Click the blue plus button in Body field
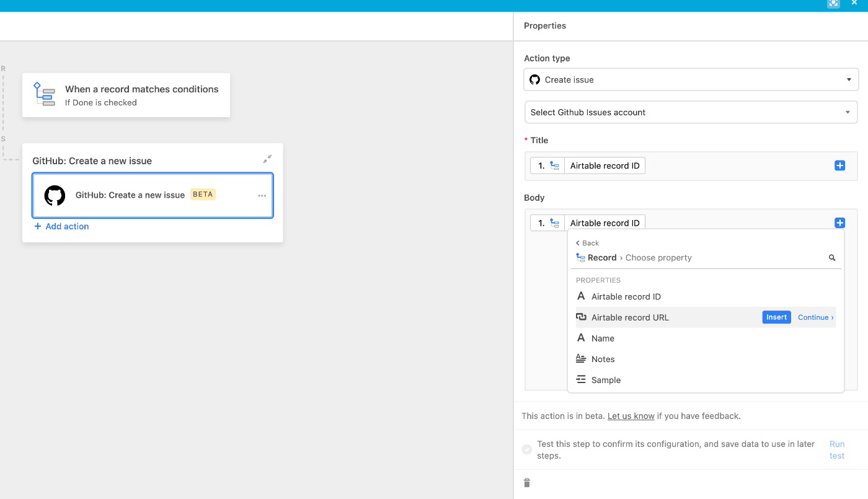This screenshot has height=499, width=868. pyautogui.click(x=839, y=223)
